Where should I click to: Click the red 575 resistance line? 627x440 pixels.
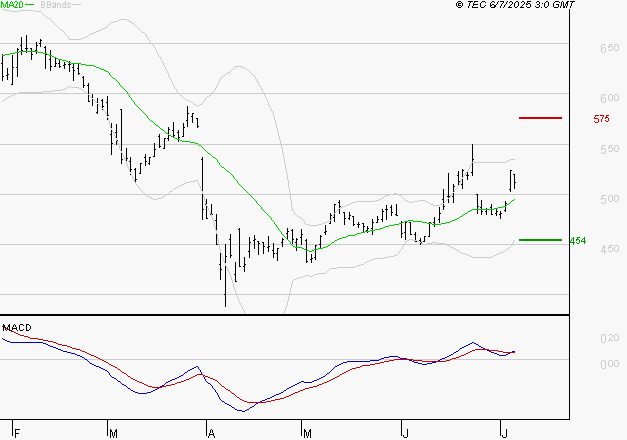click(540, 118)
